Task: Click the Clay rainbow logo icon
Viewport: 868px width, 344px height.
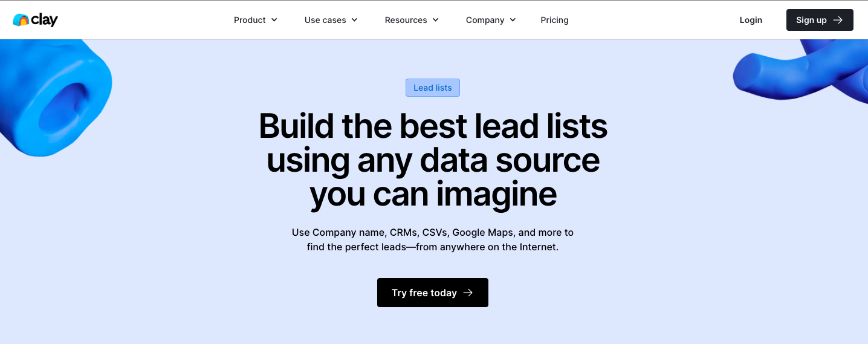Action: click(x=21, y=20)
